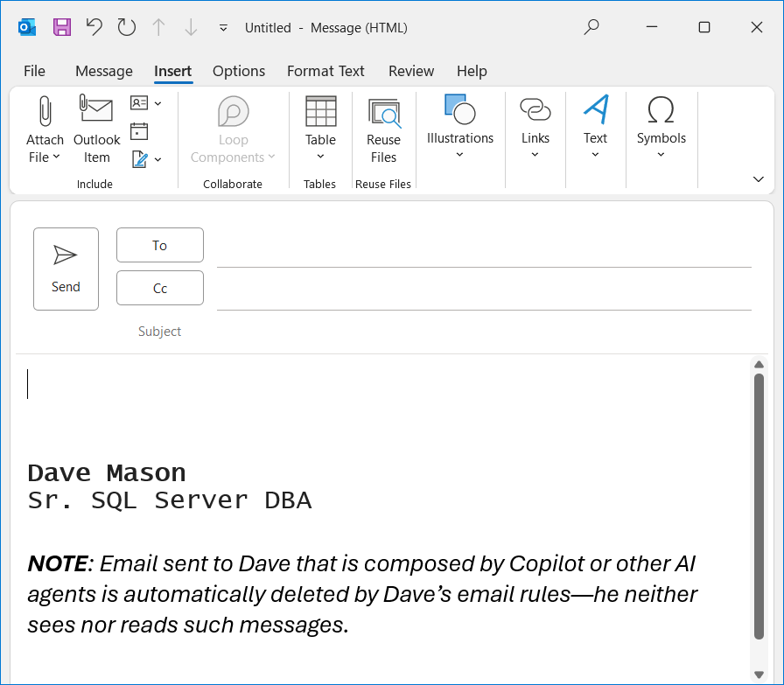Expand the Symbols dropdown chevron
Image resolution: width=784 pixels, height=685 pixels.
[x=661, y=155]
